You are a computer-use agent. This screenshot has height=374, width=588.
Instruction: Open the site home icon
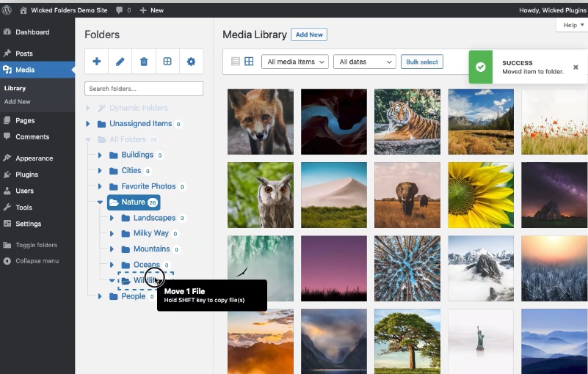pyautogui.click(x=23, y=10)
